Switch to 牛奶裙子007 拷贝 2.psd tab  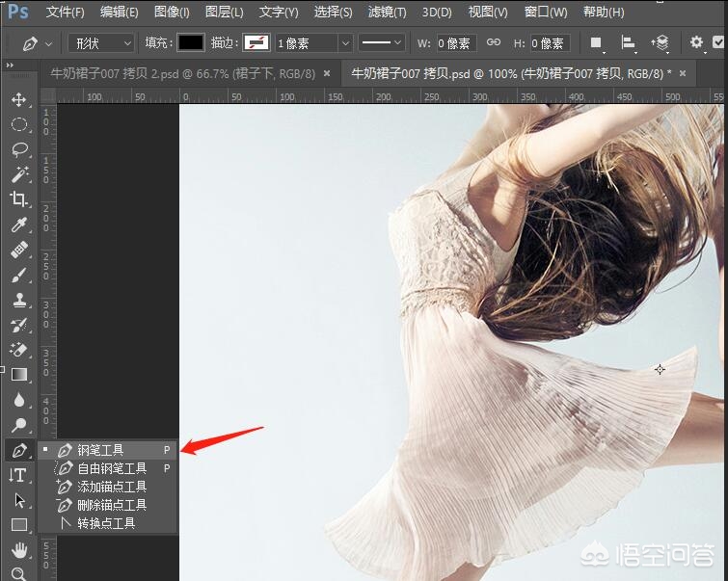pyautogui.click(x=182, y=74)
